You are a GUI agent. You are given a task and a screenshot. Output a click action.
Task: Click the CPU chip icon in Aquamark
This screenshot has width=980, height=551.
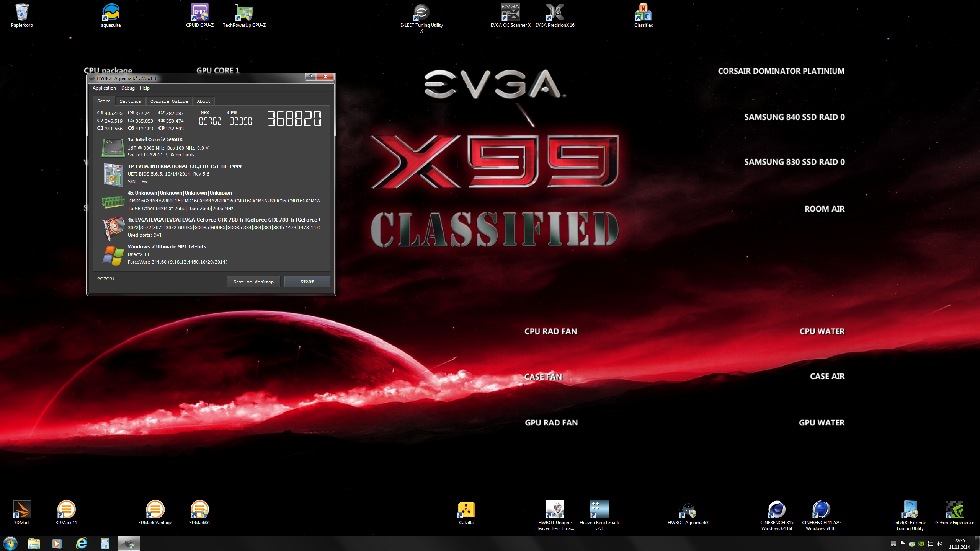click(113, 147)
